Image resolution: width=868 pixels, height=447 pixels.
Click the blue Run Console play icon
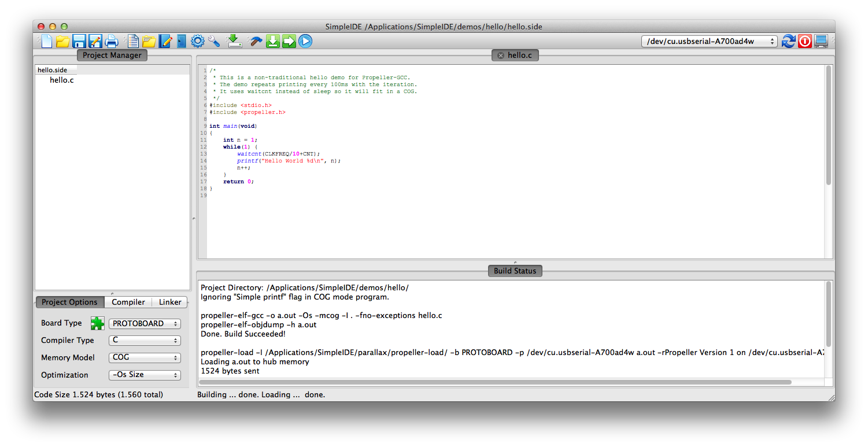click(305, 41)
